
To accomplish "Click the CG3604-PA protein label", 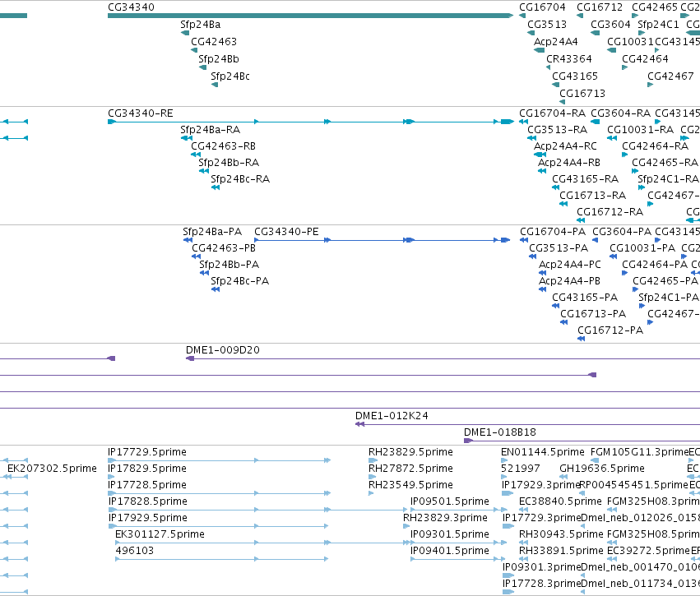I will coord(622,233).
